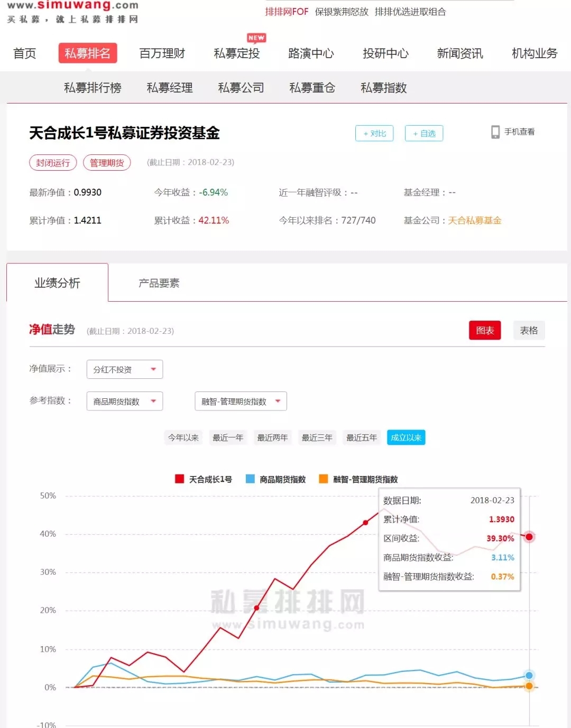Viewport: 571px width, 728px height.
Task: Select the 私募排名 navigation item
Action: 87,53
